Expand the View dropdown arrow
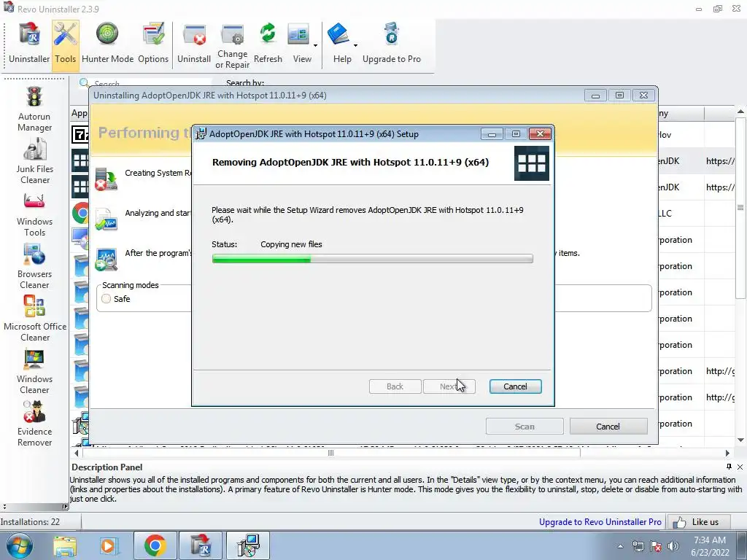Screen dimensions: 747x560 point(315,46)
